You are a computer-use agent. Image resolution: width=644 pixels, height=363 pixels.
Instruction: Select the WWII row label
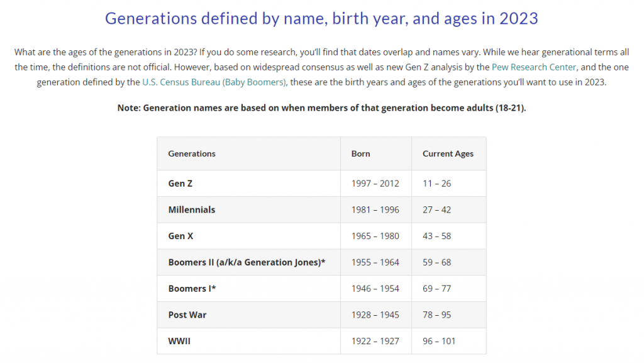point(179,341)
